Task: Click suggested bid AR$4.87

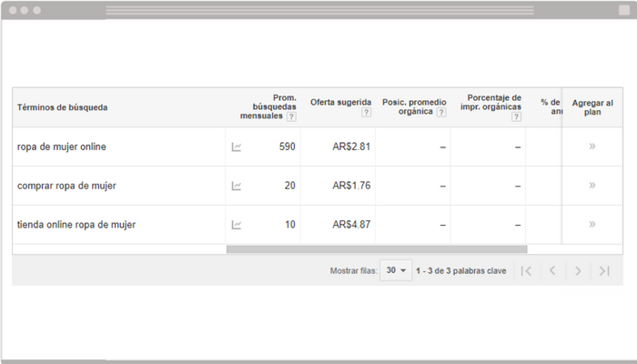Action: (351, 225)
